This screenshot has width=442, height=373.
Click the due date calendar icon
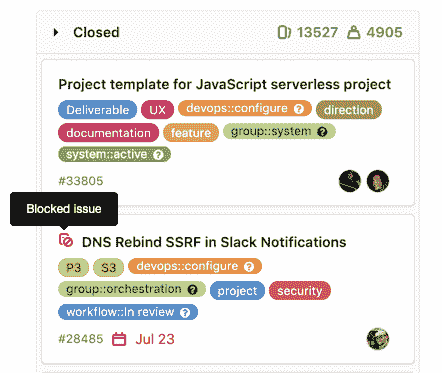coord(119,339)
